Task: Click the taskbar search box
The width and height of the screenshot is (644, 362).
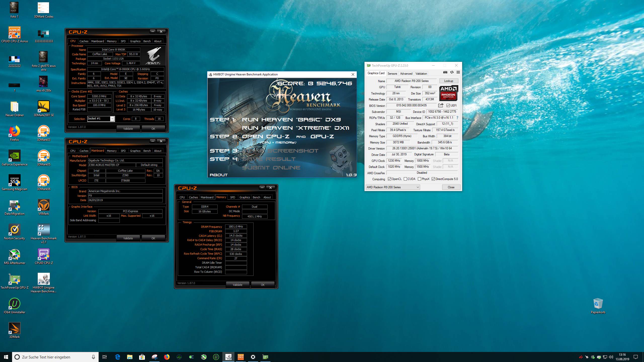Action: coord(55,357)
